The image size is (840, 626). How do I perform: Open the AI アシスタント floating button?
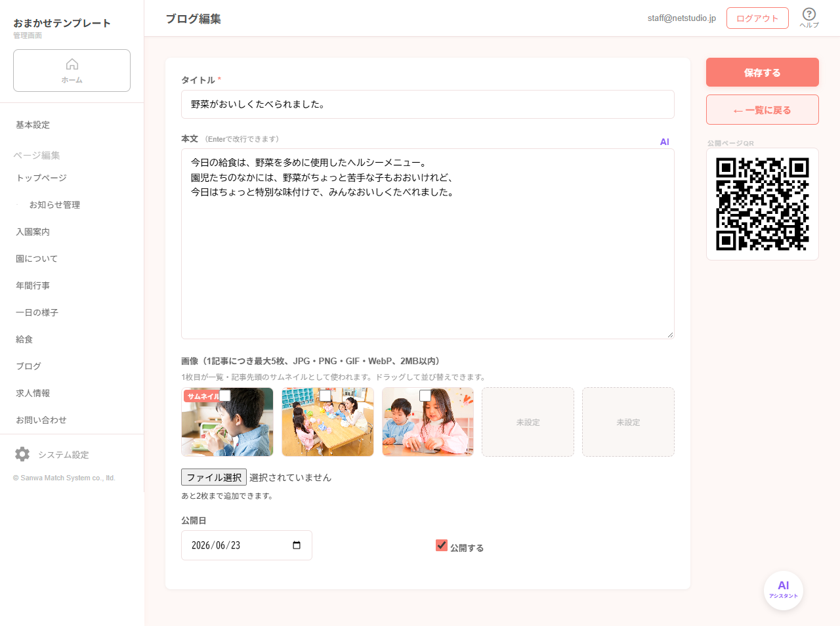784,591
